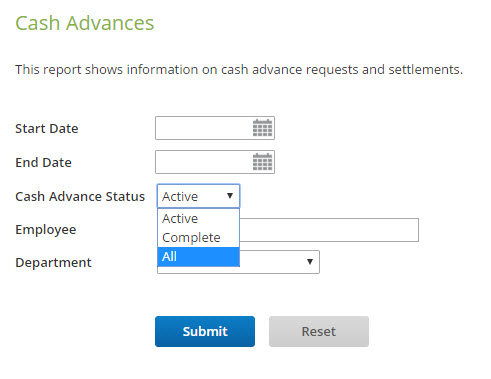Image resolution: width=491 pixels, height=379 pixels.
Task: Expand the Department dropdown arrow
Action: (310, 262)
